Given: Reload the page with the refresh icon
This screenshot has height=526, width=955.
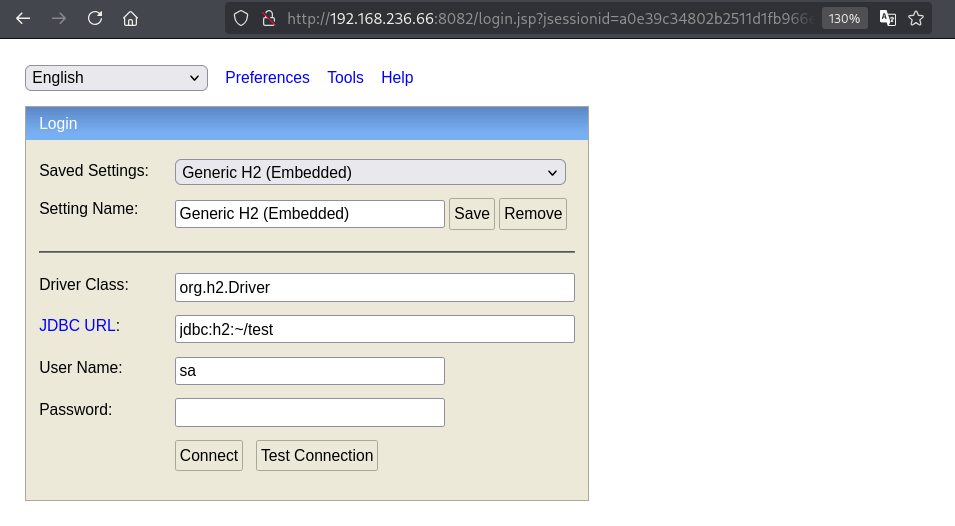Looking at the screenshot, I should pyautogui.click(x=94, y=18).
